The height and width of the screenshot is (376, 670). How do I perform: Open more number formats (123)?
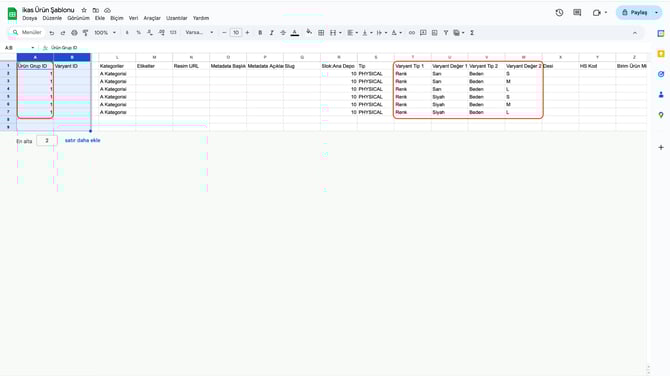coord(173,33)
